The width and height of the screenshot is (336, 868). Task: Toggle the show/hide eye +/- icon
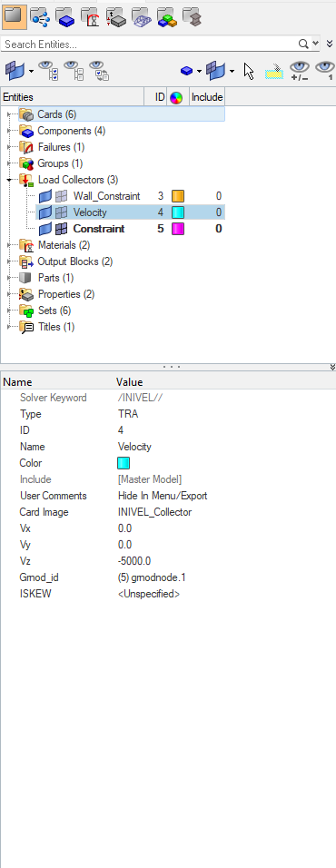pyautogui.click(x=300, y=71)
